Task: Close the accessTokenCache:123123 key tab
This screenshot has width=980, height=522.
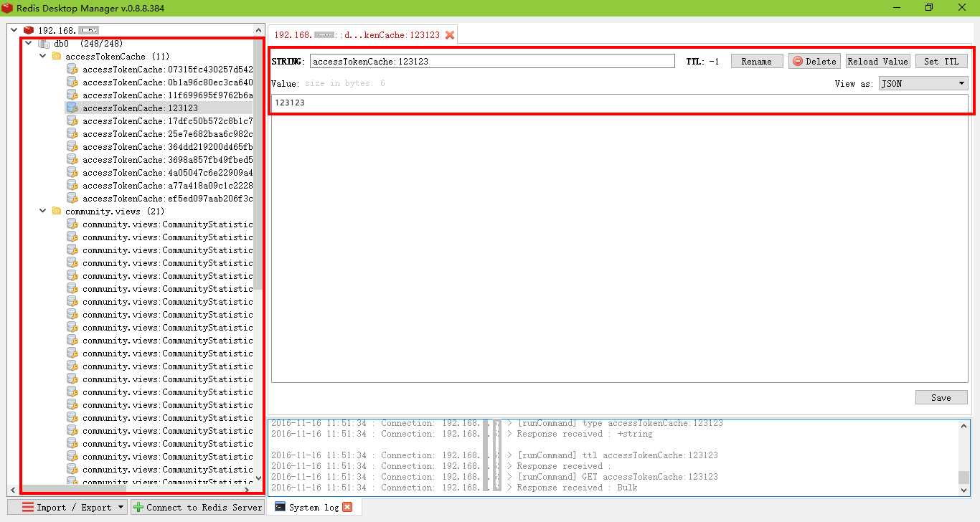Action: coord(450,34)
